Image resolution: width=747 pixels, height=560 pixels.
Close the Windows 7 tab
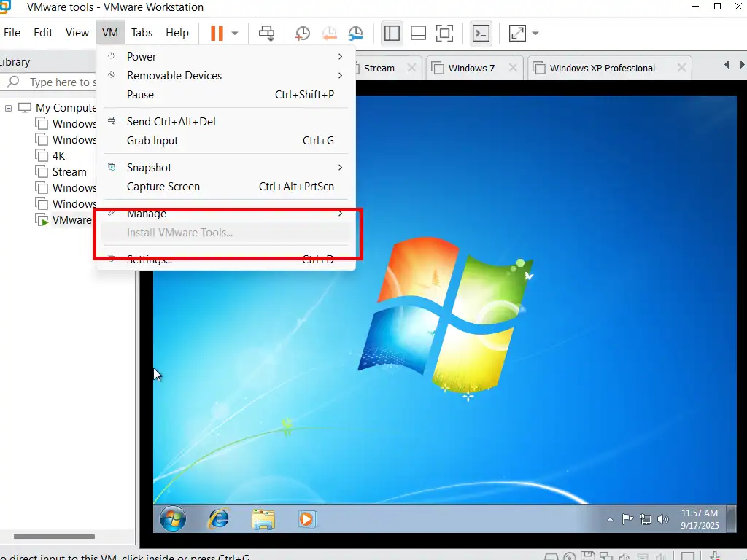point(513,68)
